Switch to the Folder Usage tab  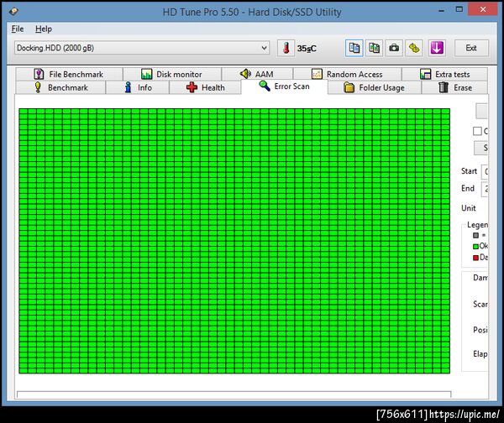[375, 87]
